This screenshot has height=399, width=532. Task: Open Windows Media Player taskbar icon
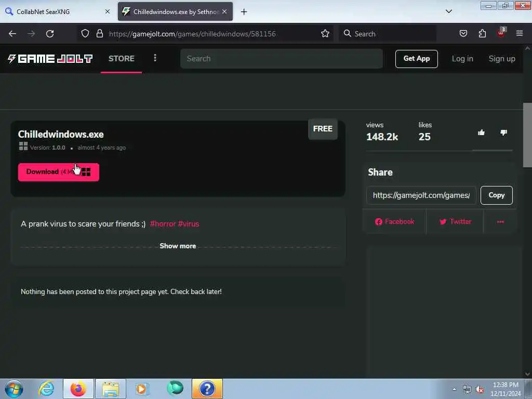tap(141, 389)
